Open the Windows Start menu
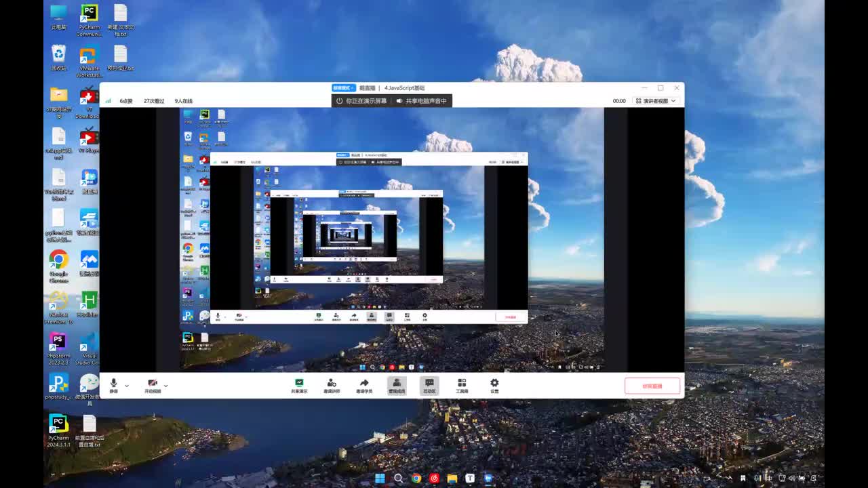Image resolution: width=868 pixels, height=488 pixels. coord(380,478)
